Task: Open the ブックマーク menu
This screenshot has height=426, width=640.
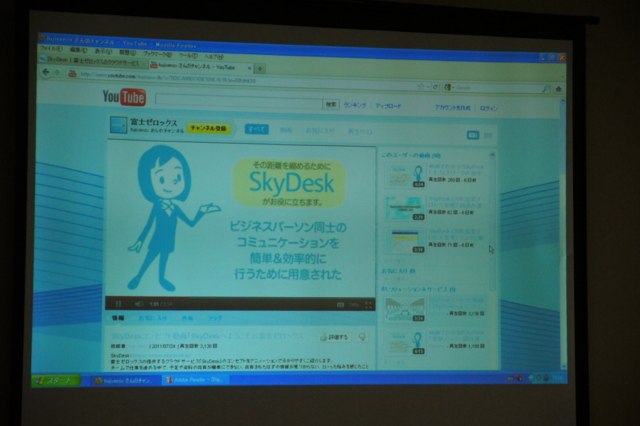Action: pos(158,54)
